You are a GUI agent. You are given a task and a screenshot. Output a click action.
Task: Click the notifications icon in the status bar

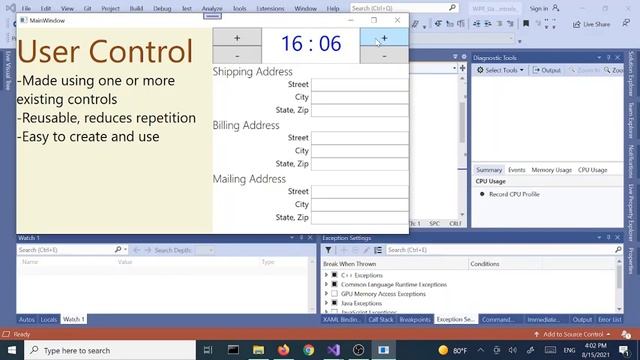[x=626, y=335]
